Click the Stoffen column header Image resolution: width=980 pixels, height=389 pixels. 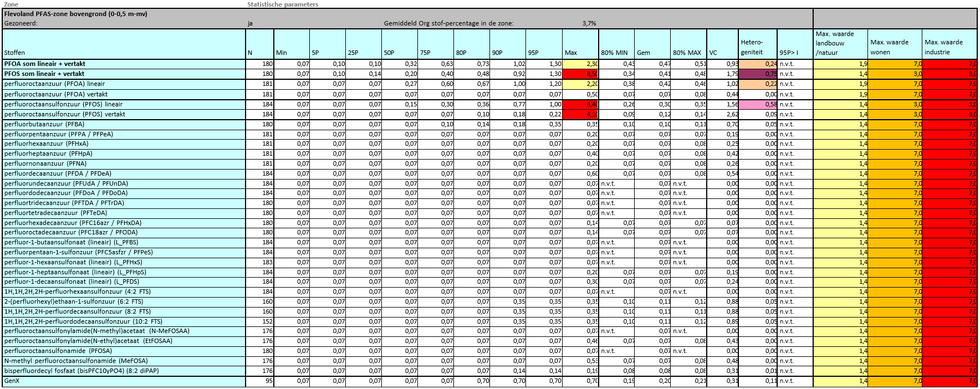pyautogui.click(x=14, y=53)
